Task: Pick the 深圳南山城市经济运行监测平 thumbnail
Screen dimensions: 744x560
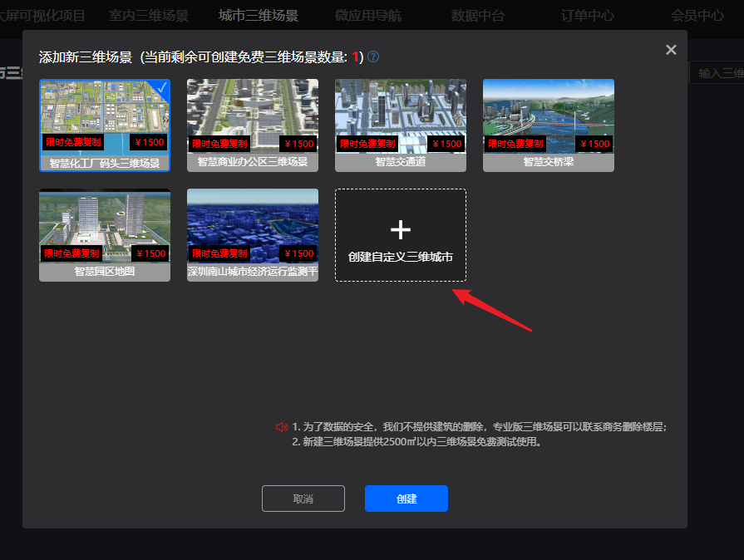Action: pos(253,235)
